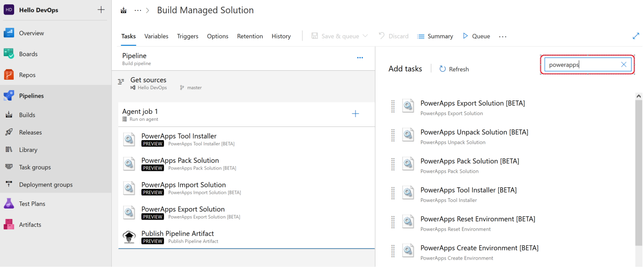Refresh the Add tasks list
Image resolution: width=644 pixels, height=269 pixels.
[x=454, y=69]
